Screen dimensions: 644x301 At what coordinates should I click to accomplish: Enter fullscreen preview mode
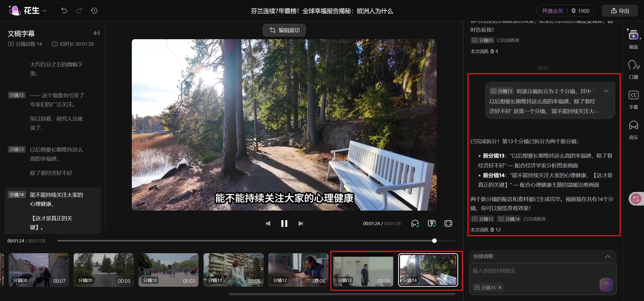coord(448,223)
